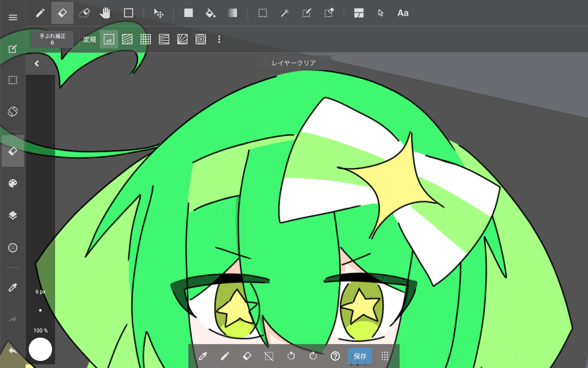The height and width of the screenshot is (368, 588).
Task: Enable the concentric circle snap ruler
Action: [x=201, y=40]
